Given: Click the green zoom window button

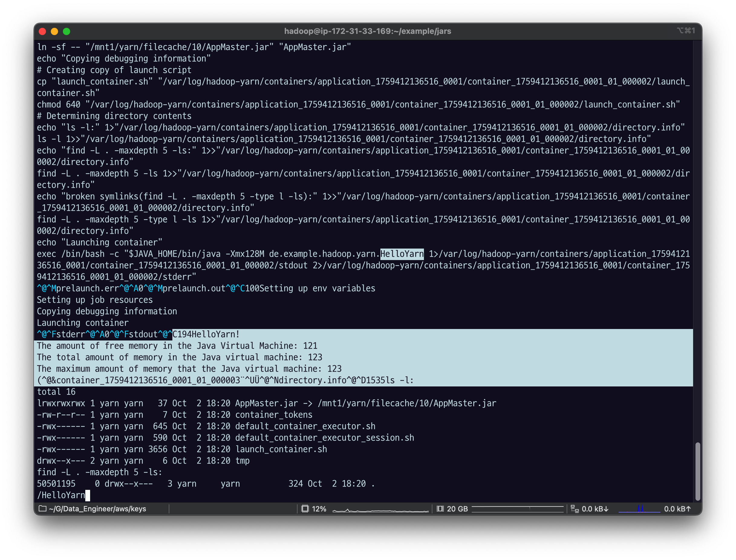Looking at the screenshot, I should point(67,31).
